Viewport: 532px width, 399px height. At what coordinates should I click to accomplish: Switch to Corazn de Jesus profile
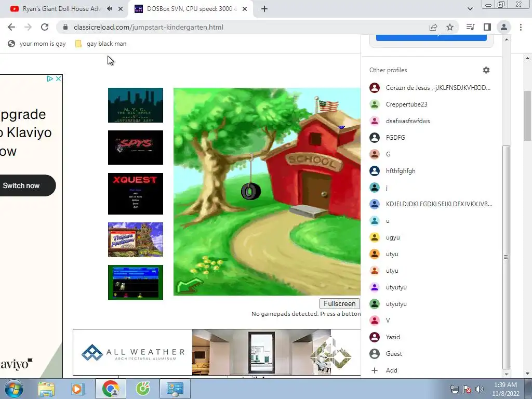coord(431,87)
